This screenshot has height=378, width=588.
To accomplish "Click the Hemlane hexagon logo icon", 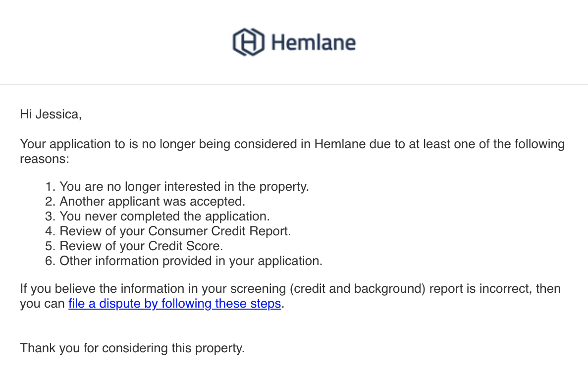I will (x=249, y=42).
